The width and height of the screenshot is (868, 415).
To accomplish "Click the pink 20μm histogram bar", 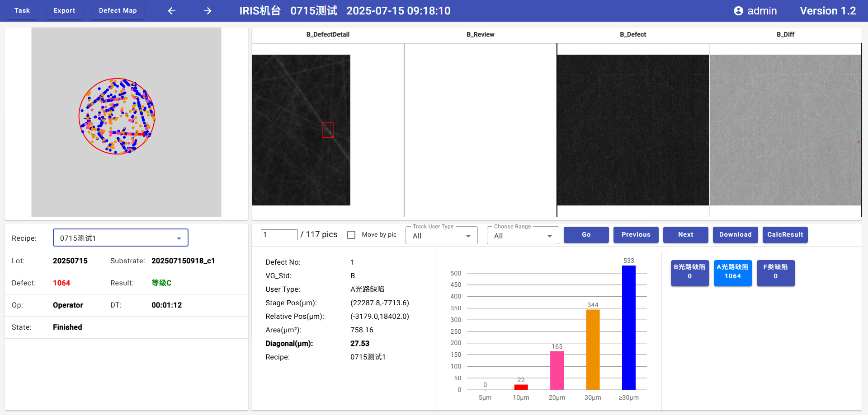I will click(557, 370).
